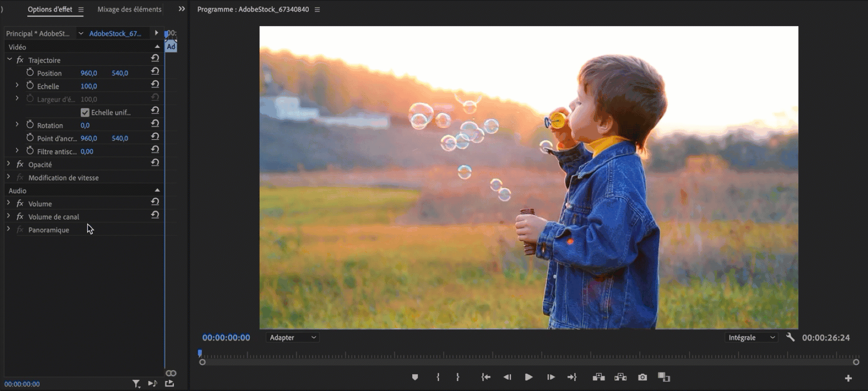Reset the Point d'ancrage parameter
The image size is (868, 391).
coord(155,136)
